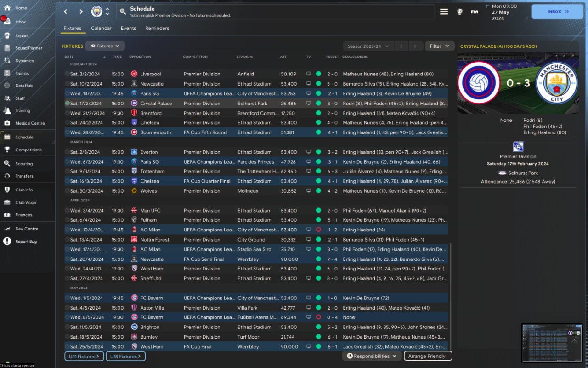588x368 pixels.
Task: Tick the selection circle for Tottenham fixture
Action: [67, 172]
